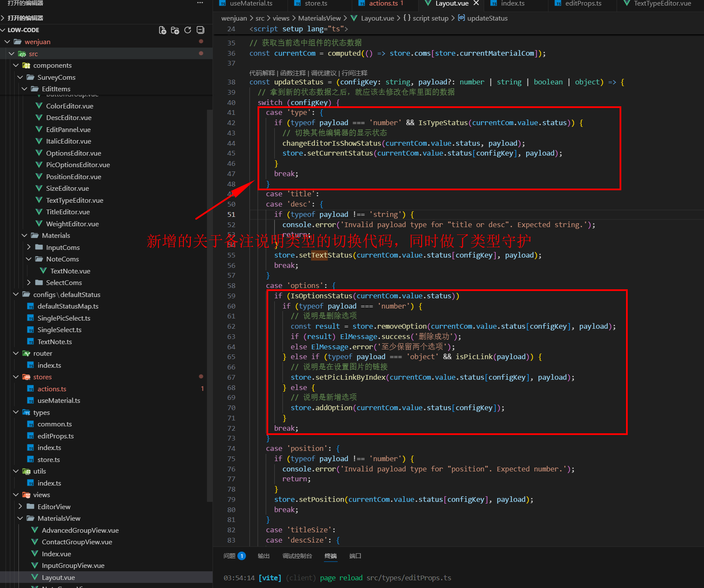
Task: Open AdvancedGroupView.vue file
Action: tap(80, 530)
